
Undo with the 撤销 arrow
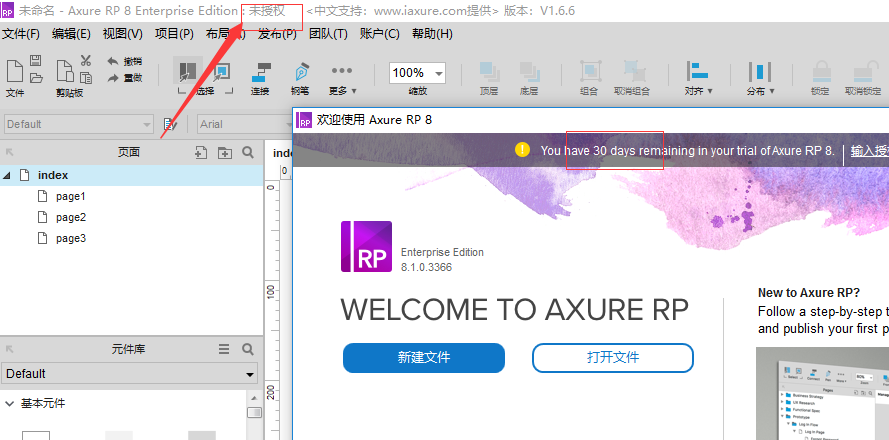(x=124, y=61)
